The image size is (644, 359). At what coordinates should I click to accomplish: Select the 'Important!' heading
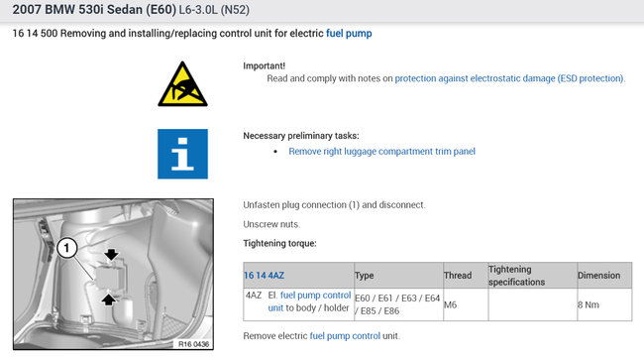point(265,65)
